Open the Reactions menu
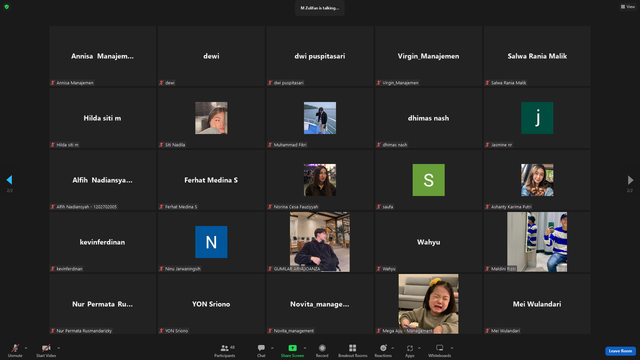This screenshot has height=360, width=640. (x=383, y=350)
